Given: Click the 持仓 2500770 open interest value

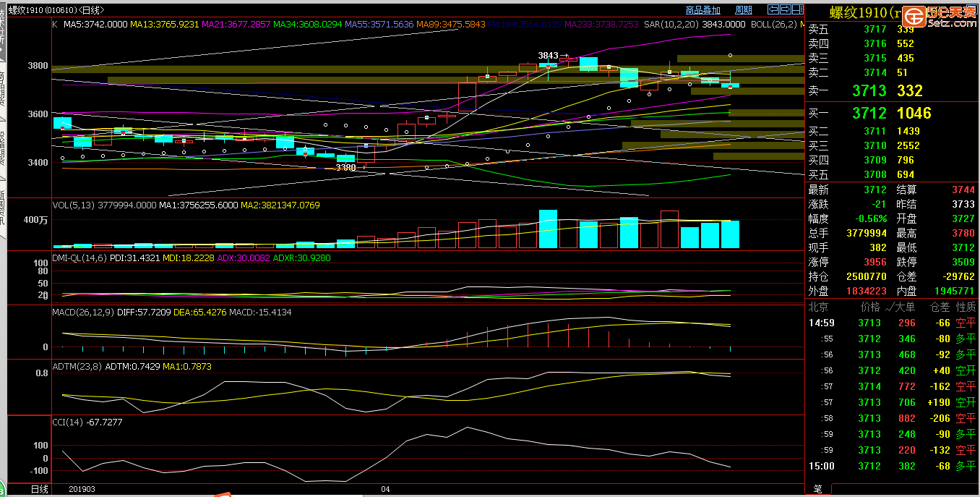Looking at the screenshot, I should (867, 276).
